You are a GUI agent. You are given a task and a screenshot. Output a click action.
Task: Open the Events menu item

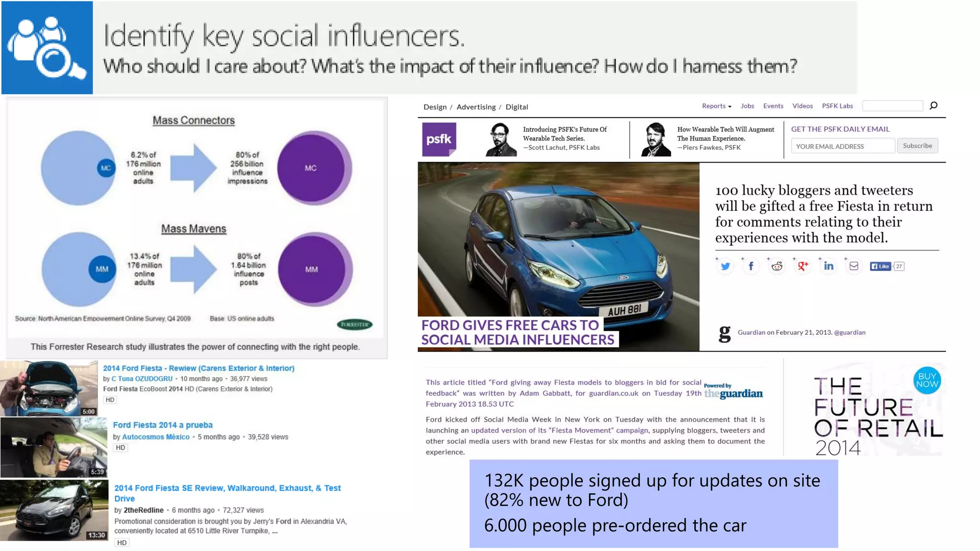pos(773,106)
